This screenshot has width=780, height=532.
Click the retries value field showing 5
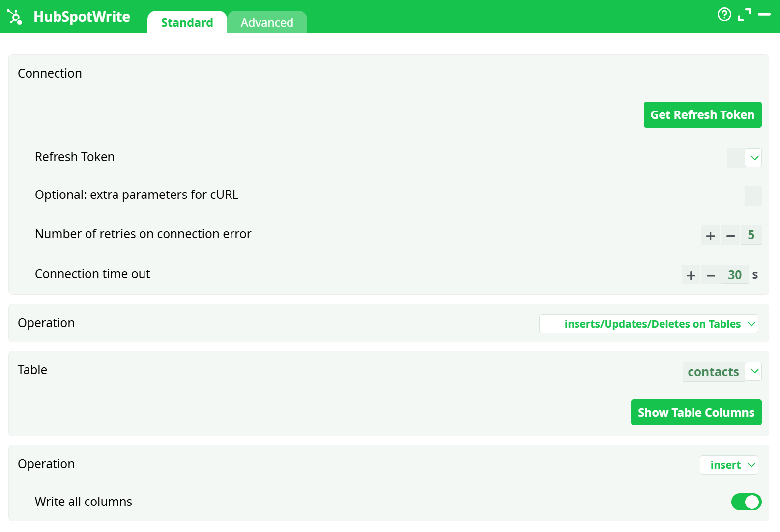coord(751,235)
